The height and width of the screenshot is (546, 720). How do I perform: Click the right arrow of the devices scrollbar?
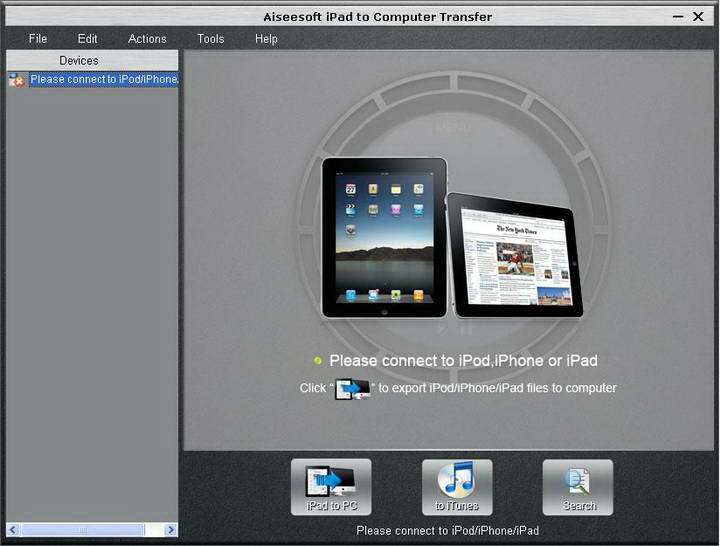pyautogui.click(x=171, y=530)
